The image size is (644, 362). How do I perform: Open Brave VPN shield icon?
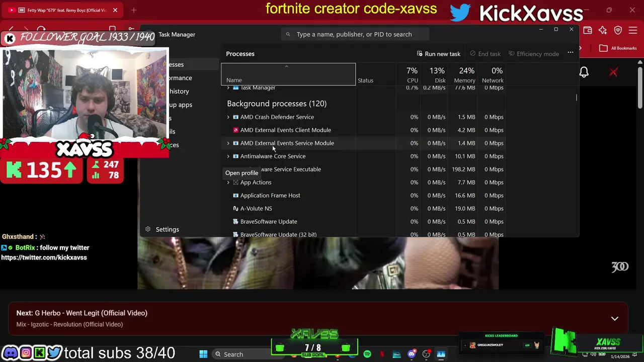(x=618, y=31)
